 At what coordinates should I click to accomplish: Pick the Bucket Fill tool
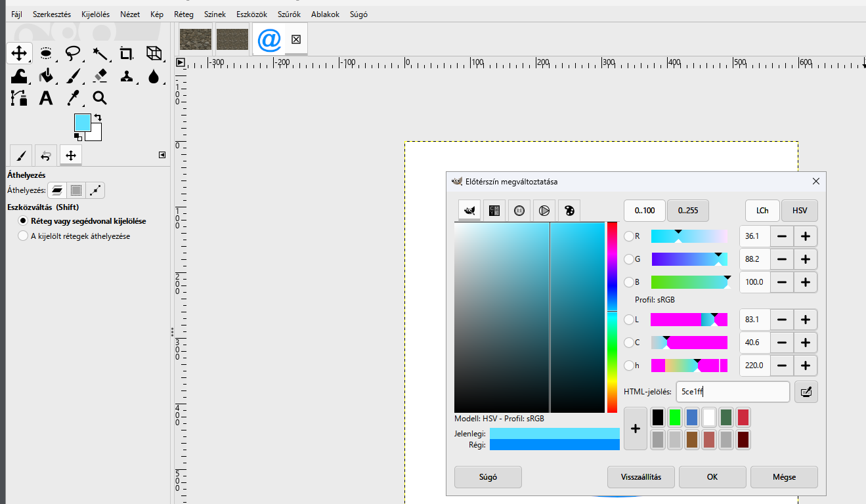(46, 76)
